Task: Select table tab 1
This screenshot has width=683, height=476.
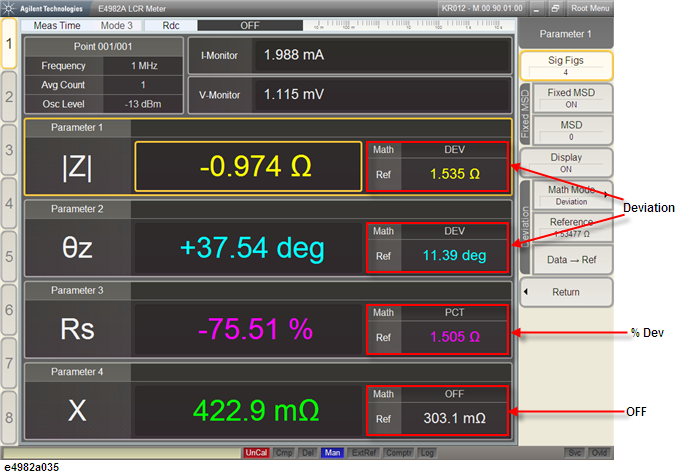Action: click(x=9, y=44)
